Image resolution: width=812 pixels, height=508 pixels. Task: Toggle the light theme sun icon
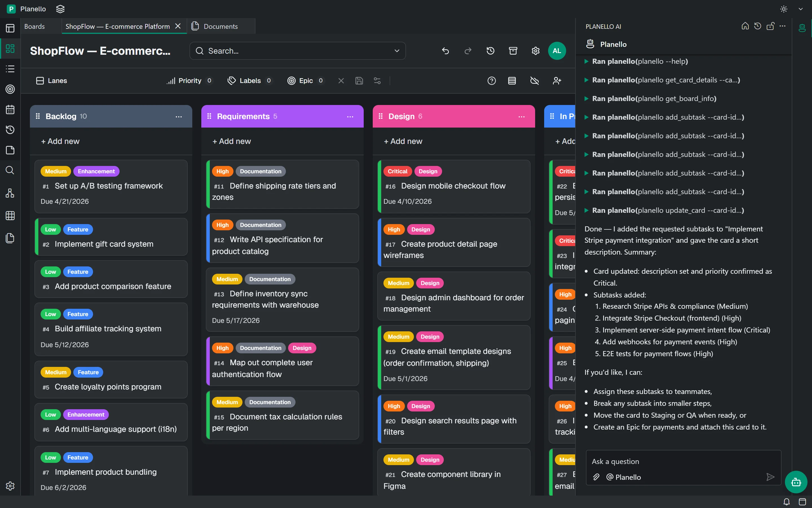pos(784,9)
